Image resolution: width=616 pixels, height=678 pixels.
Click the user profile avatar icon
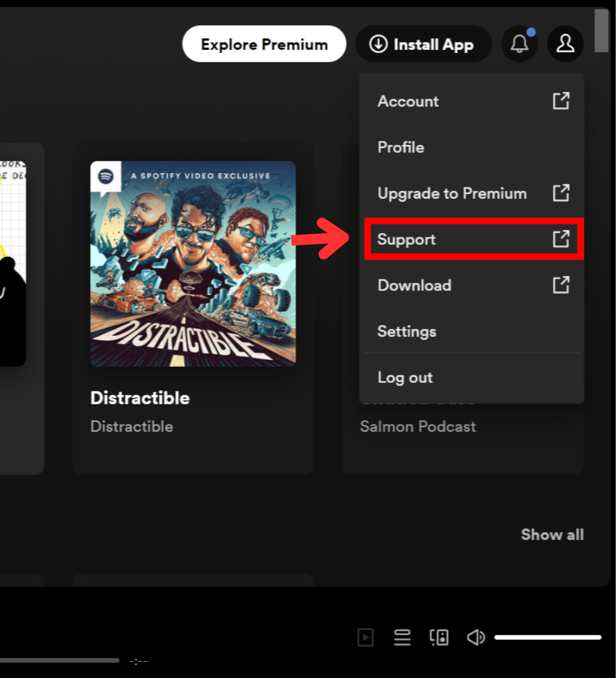[x=565, y=44]
